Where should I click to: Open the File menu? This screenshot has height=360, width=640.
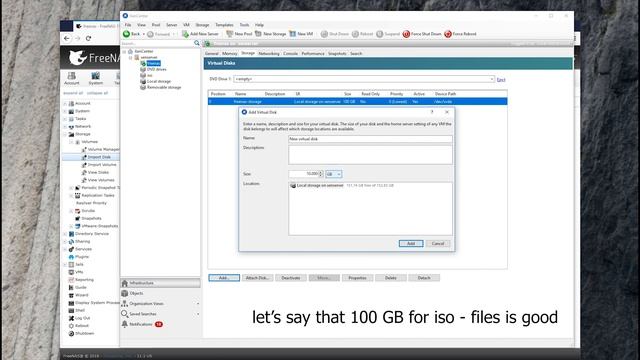coord(128,25)
